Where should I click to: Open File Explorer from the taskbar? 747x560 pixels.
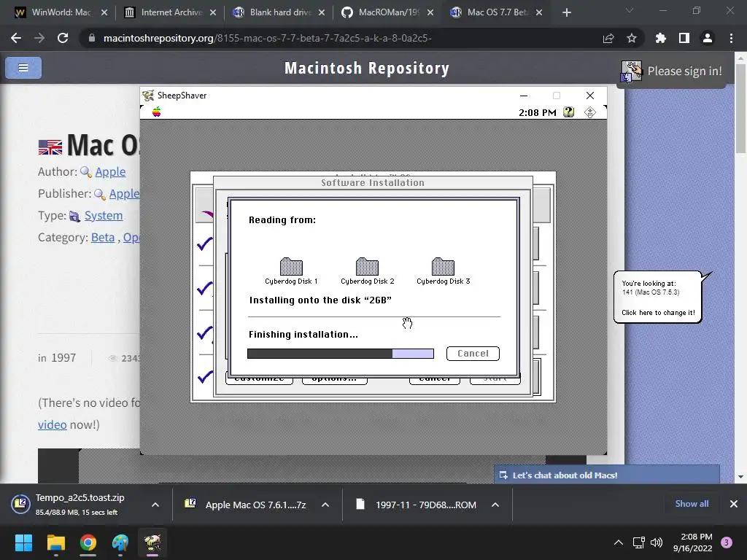tap(55, 542)
